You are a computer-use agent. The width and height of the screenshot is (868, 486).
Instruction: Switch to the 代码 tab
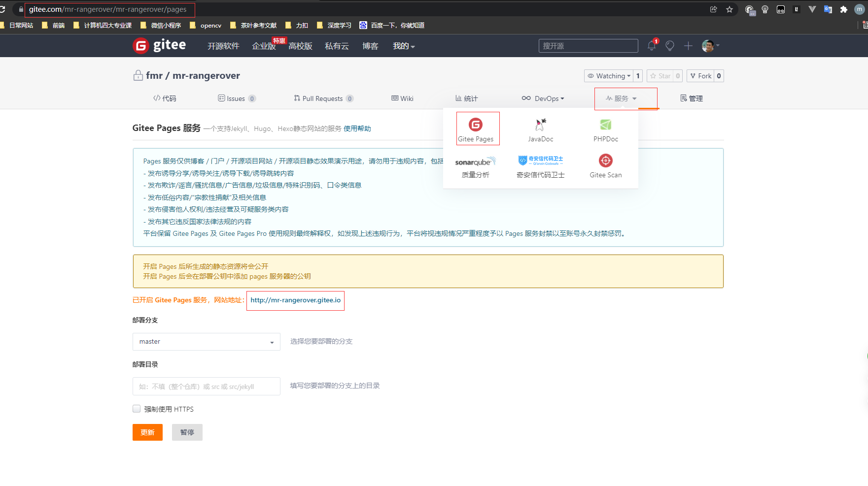[165, 98]
